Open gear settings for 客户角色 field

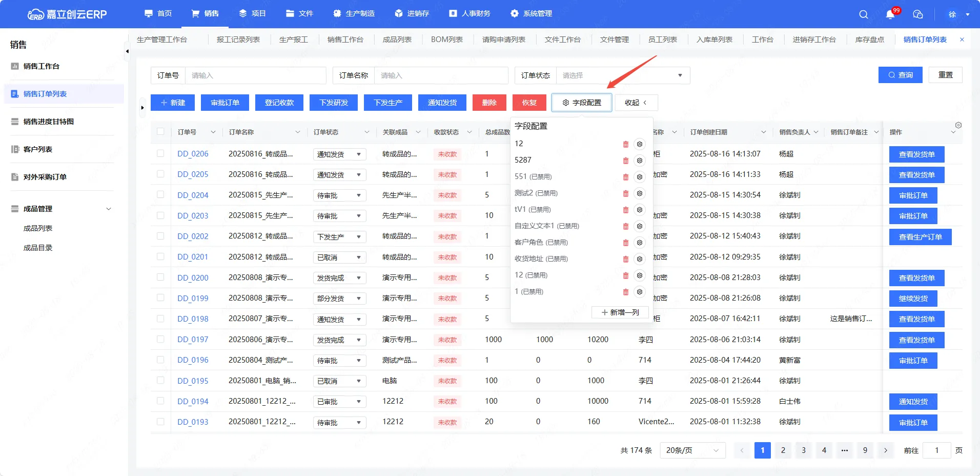tap(640, 243)
